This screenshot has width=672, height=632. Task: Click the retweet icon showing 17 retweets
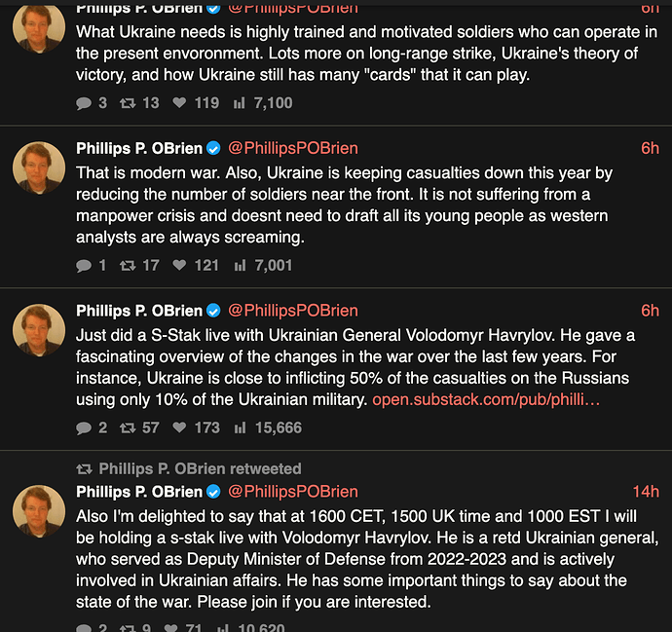coord(127,265)
